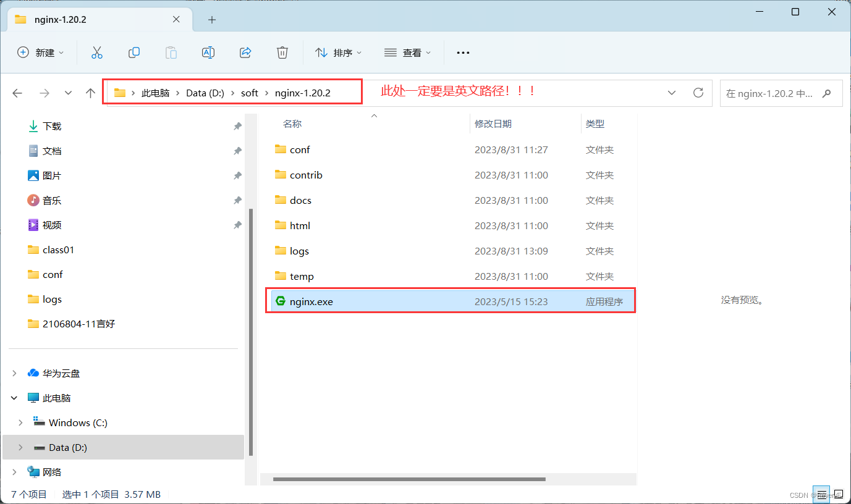The image size is (851, 504).
Task: Open a new tab with plus button
Action: click(x=212, y=20)
